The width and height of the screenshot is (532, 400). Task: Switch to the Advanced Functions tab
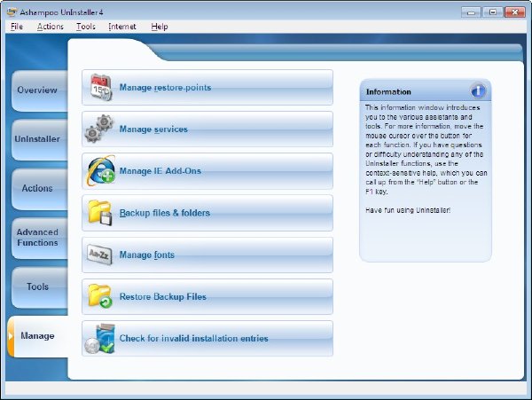39,238
